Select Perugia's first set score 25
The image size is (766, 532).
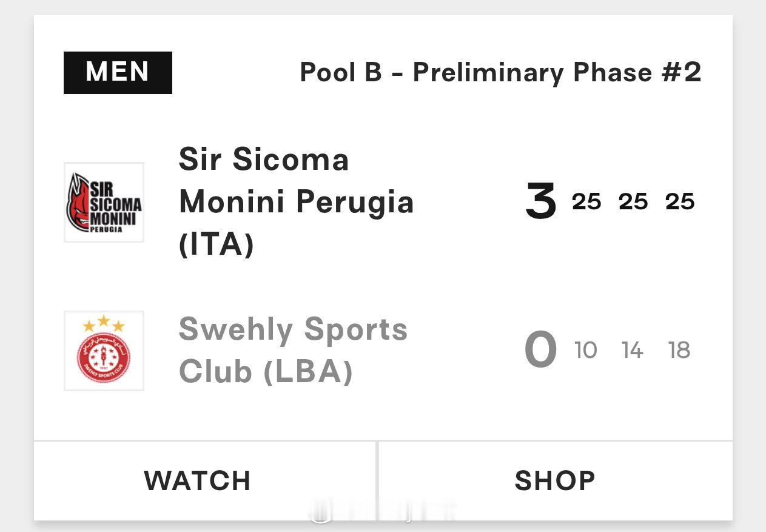pos(586,202)
